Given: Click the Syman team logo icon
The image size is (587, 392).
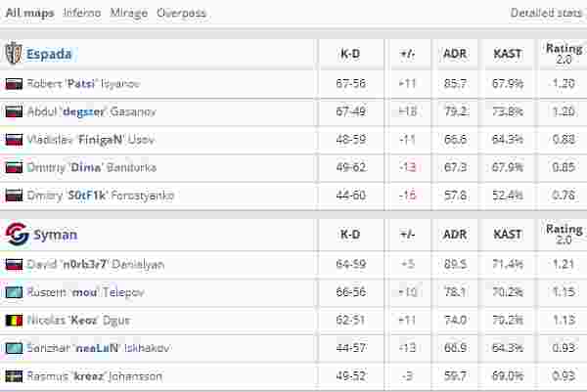Looking at the screenshot, I should 15,235.
